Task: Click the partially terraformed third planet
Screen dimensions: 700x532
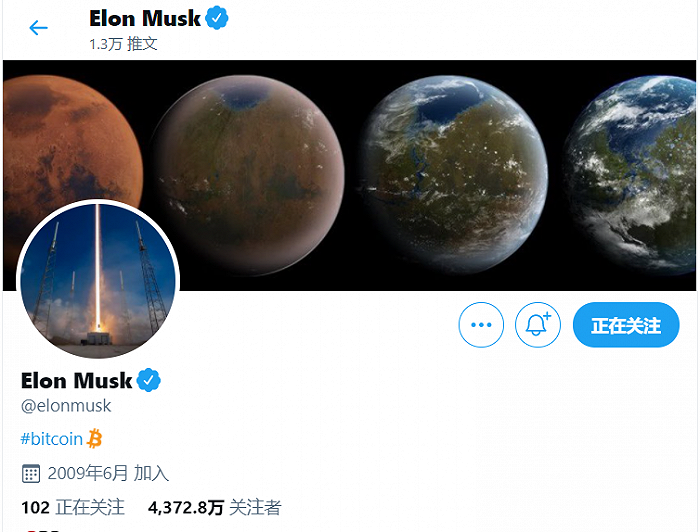Action: coord(452,175)
